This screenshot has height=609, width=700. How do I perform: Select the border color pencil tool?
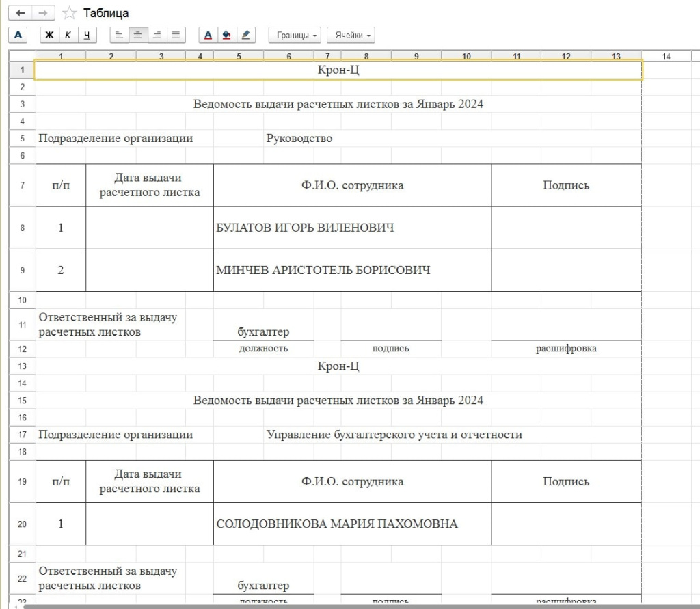pyautogui.click(x=245, y=35)
